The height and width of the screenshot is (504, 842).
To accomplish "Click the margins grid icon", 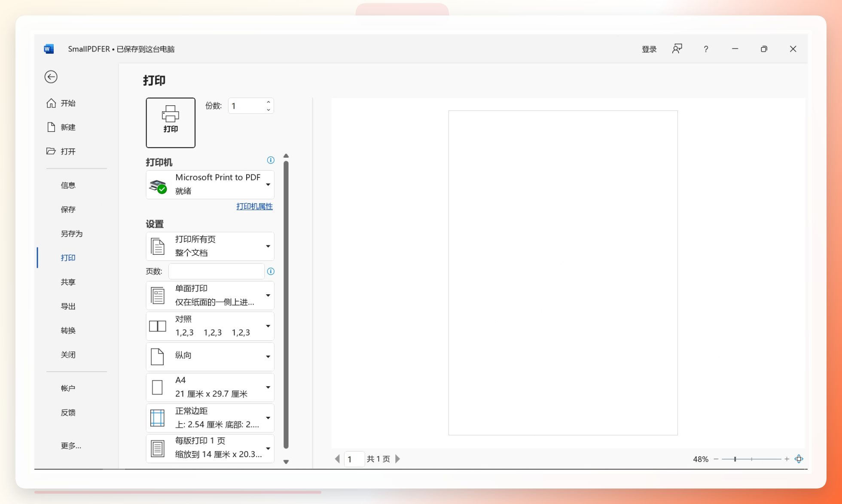I will (157, 418).
